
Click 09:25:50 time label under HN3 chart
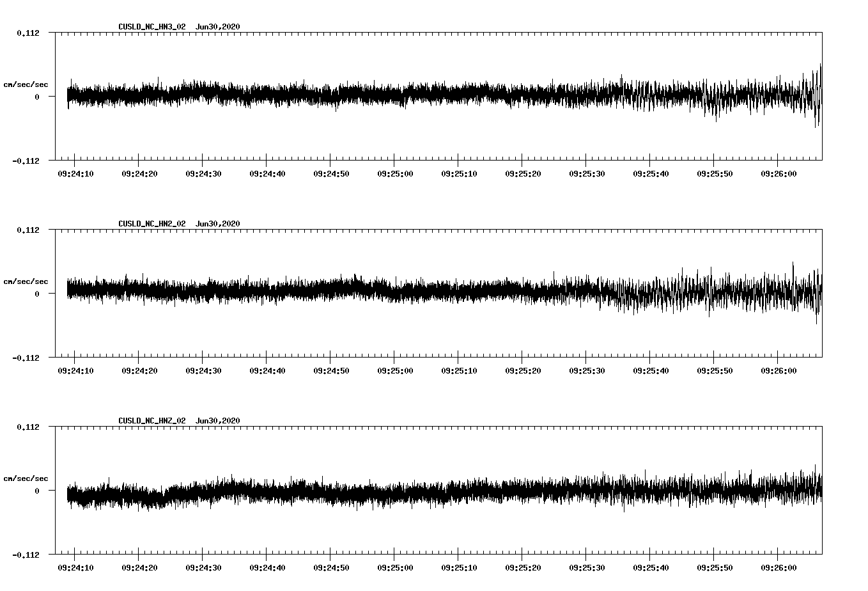tap(715, 173)
